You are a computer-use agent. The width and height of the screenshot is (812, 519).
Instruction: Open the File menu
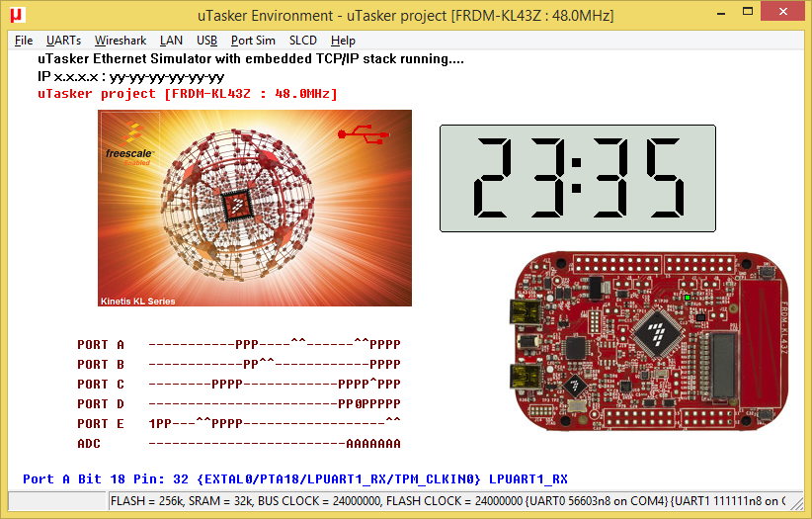[24, 41]
